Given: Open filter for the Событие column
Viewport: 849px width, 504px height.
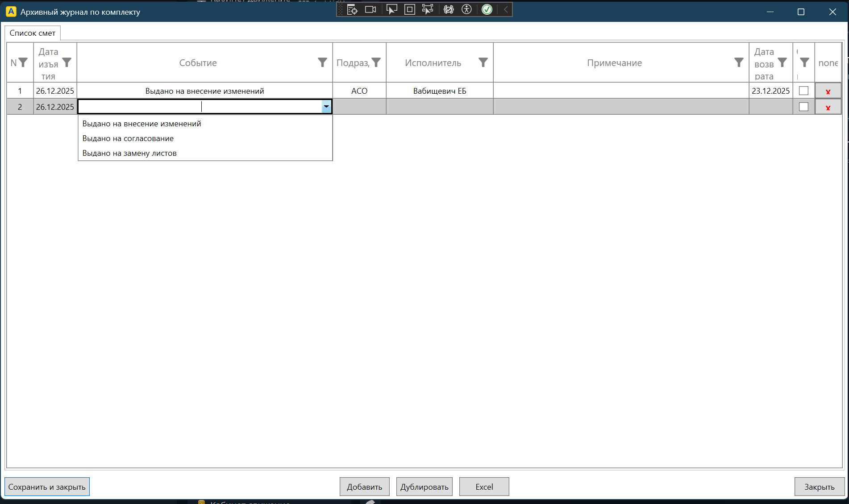Looking at the screenshot, I should 322,62.
